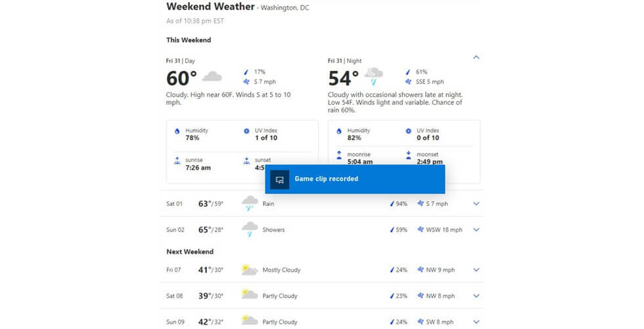
Task: Click the moonset icon at 2:49 pm
Action: click(x=408, y=155)
